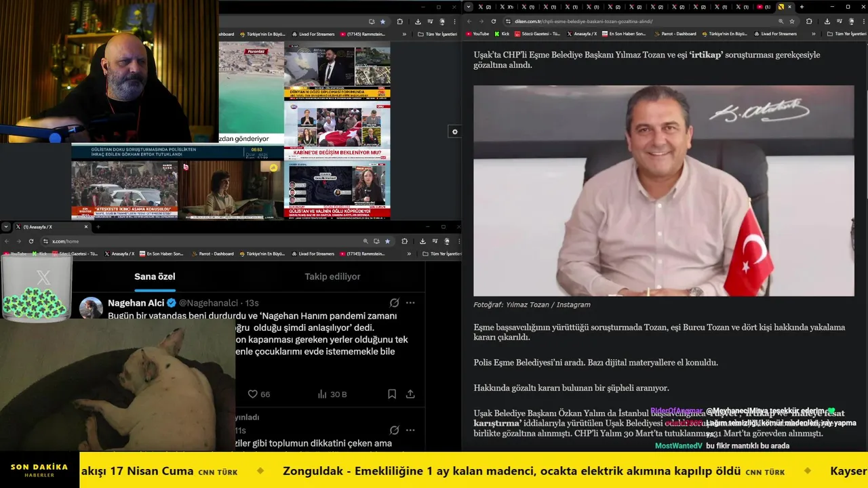Open Tüm Yer İşaretleri folder in x.com window
The width and height of the screenshot is (868, 488).
441,253
